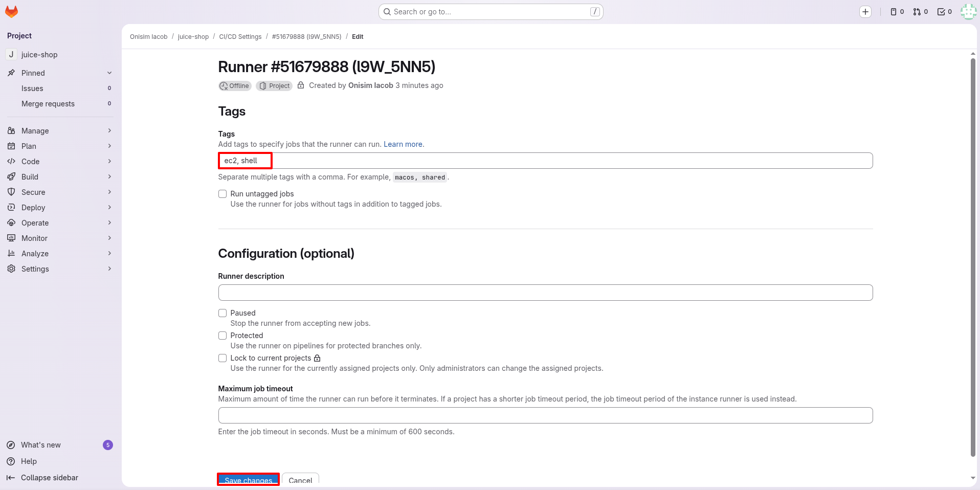Screen dimensions: 980x490
Task: Open the user avatar menu
Action: coord(968,12)
